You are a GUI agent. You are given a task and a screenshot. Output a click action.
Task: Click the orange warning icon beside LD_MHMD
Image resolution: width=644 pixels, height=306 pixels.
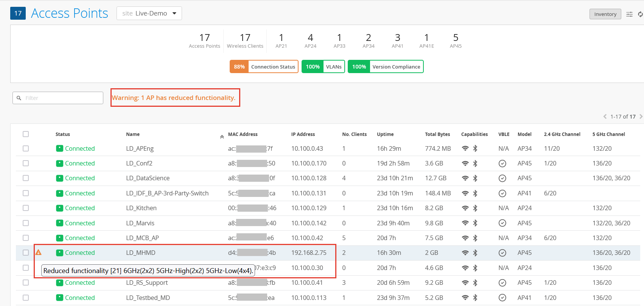pos(39,252)
